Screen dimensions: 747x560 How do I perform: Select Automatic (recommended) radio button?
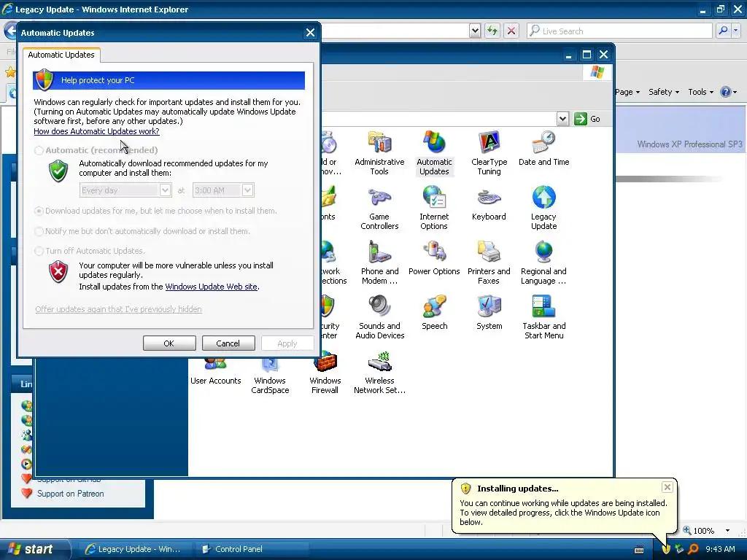39,150
